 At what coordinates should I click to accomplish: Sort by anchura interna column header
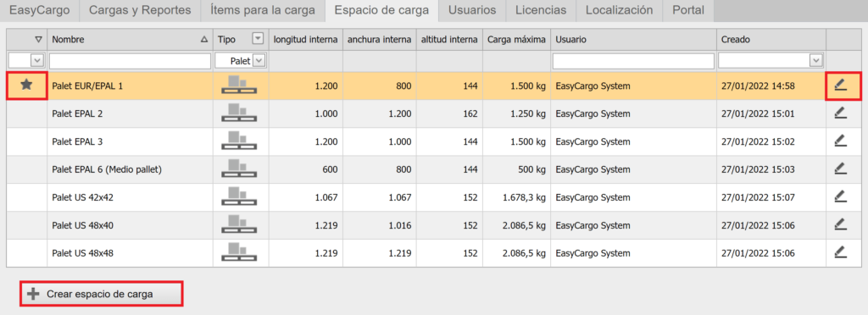[379, 39]
